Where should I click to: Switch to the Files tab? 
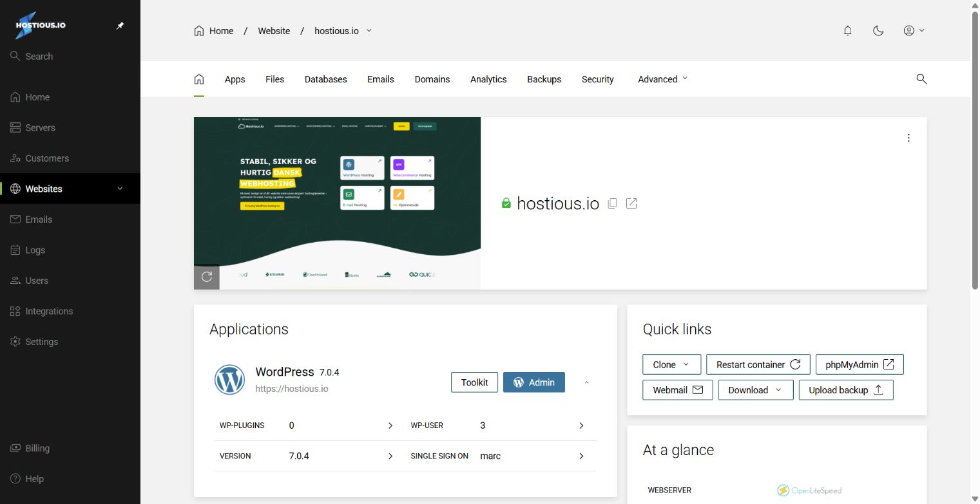[274, 79]
